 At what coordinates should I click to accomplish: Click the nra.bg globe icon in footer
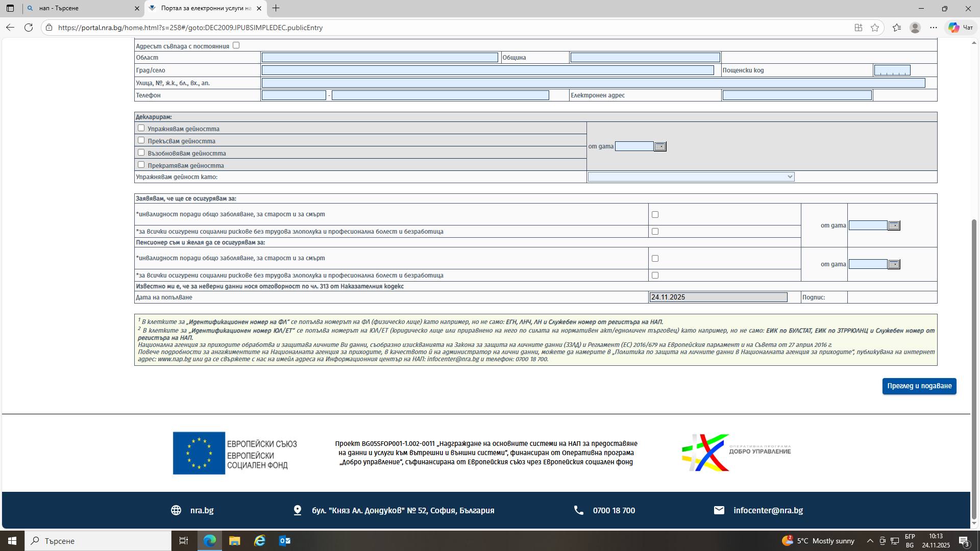176,510
